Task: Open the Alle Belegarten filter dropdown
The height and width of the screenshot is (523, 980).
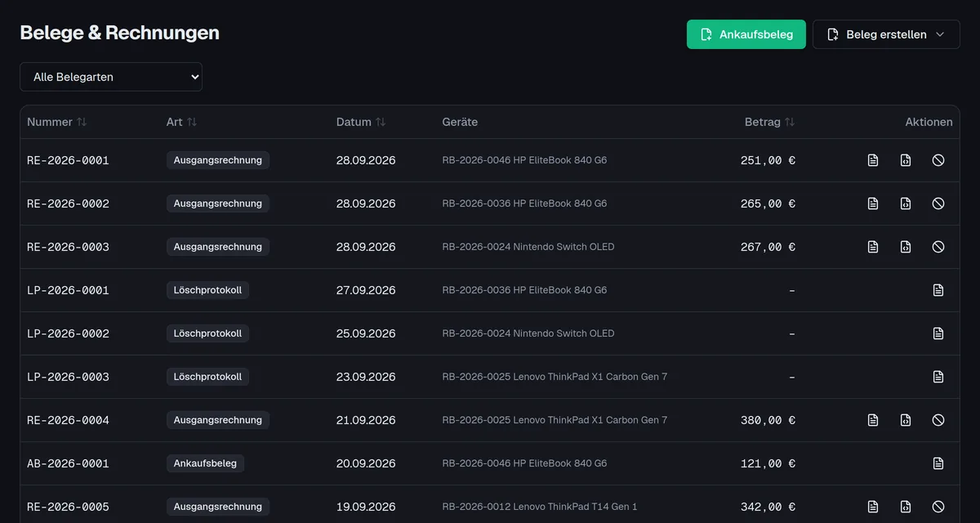Action: 111,77
